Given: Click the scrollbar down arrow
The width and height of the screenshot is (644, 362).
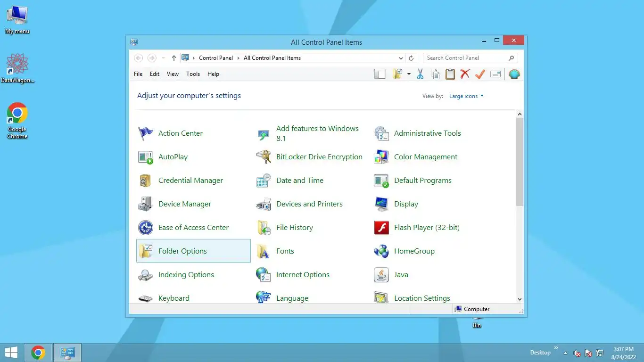Looking at the screenshot, I should coord(520,299).
